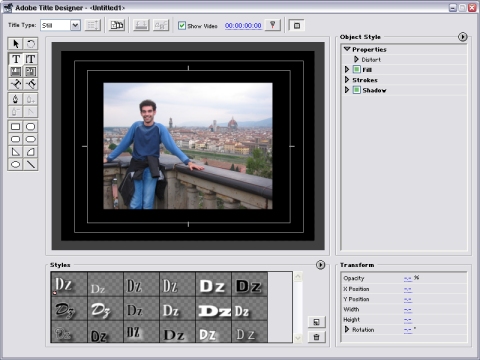Select the Convert Anchor Point tool

[30, 112]
